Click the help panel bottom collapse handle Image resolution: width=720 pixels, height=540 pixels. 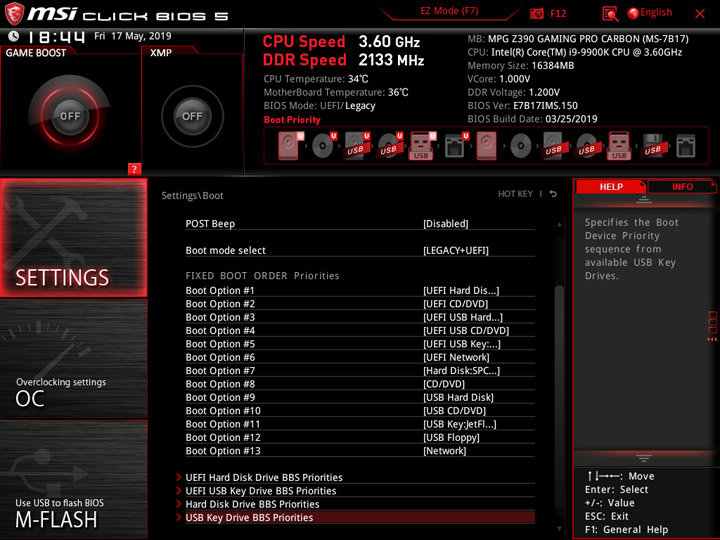(644, 458)
